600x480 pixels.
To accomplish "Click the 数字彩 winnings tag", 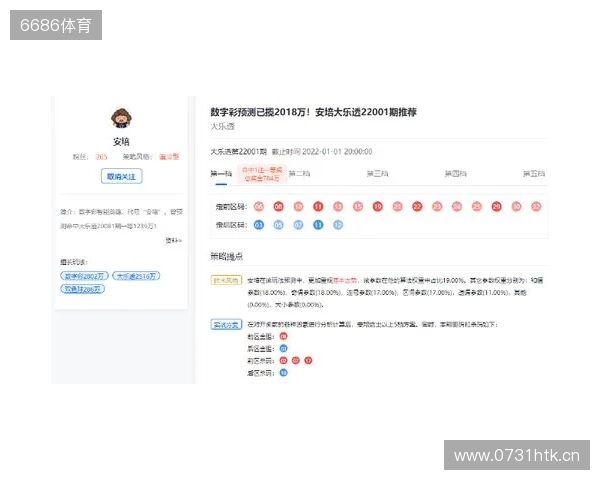I will [x=85, y=276].
